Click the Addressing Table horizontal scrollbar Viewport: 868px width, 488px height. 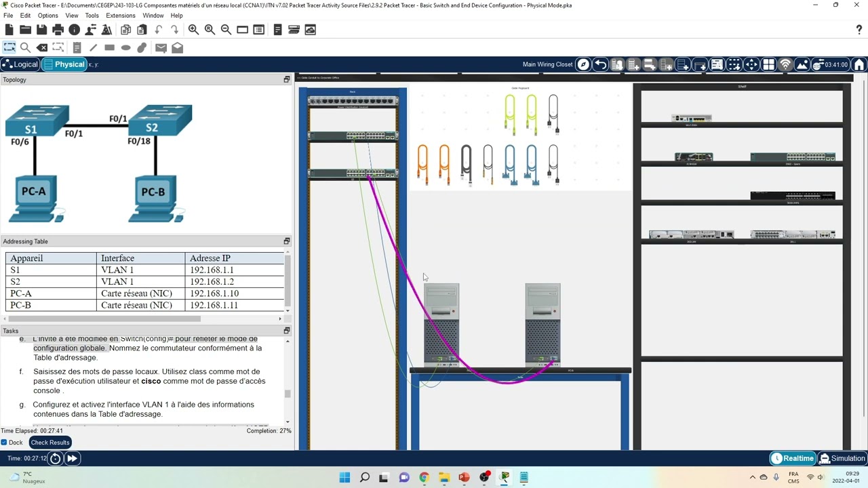(x=103, y=319)
